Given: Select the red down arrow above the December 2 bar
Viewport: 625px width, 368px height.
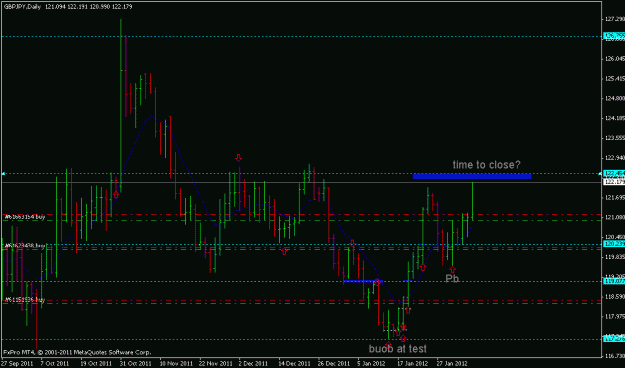Looking at the screenshot, I should pos(238,158).
